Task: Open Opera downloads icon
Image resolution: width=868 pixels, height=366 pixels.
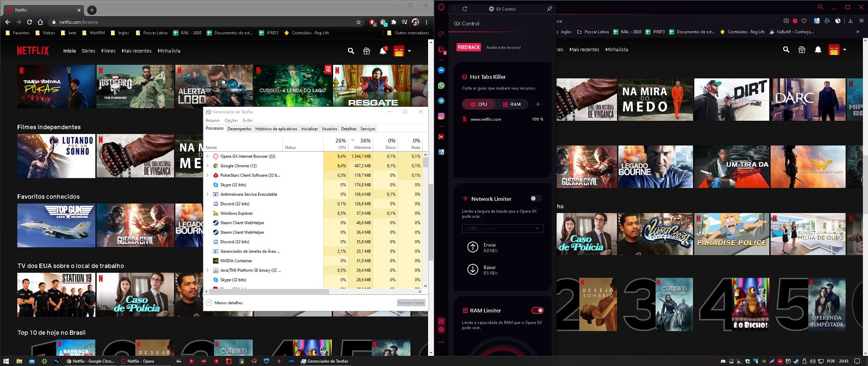Action: (850, 21)
